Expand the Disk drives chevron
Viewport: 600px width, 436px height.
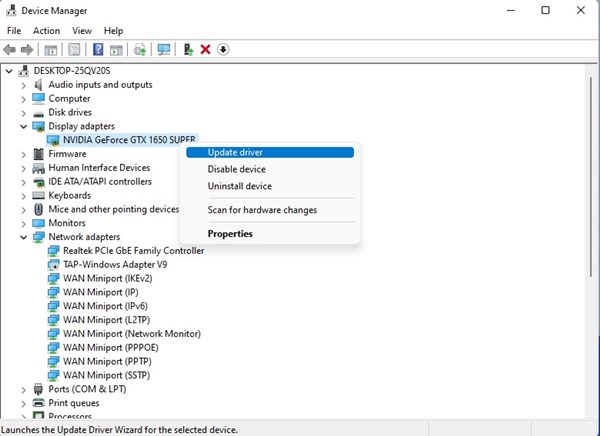pyautogui.click(x=24, y=113)
